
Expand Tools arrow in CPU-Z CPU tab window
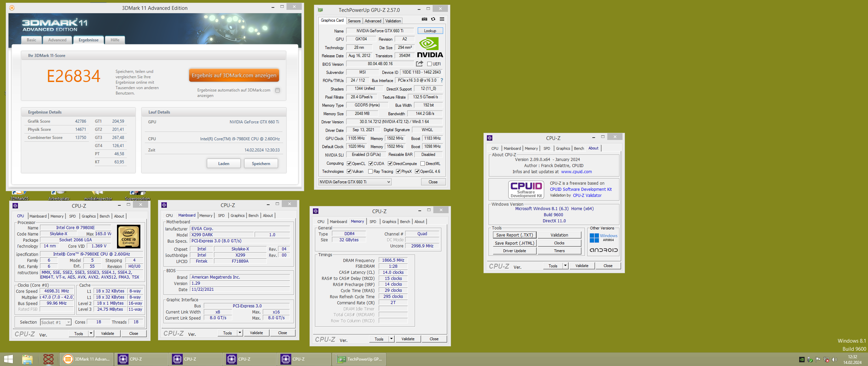coord(91,333)
